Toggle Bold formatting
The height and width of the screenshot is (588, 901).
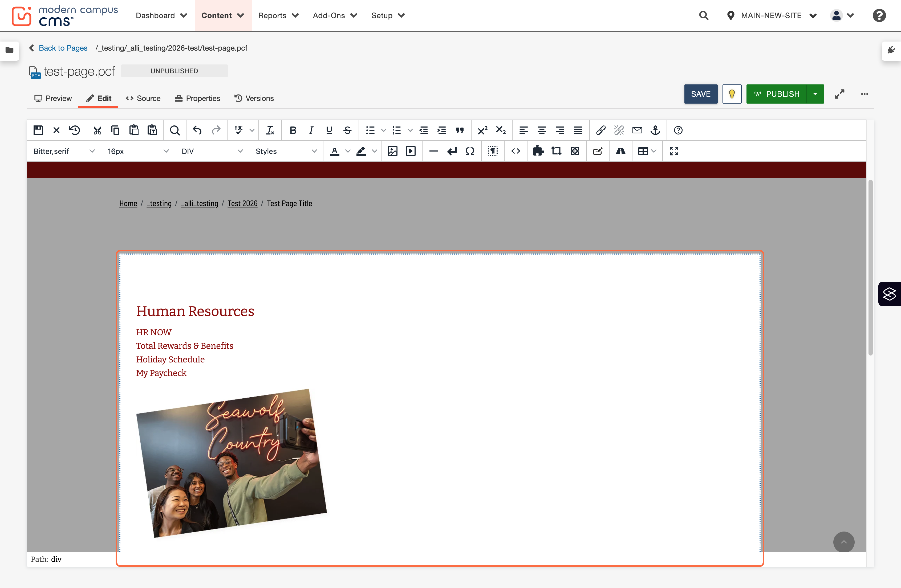[x=293, y=130]
